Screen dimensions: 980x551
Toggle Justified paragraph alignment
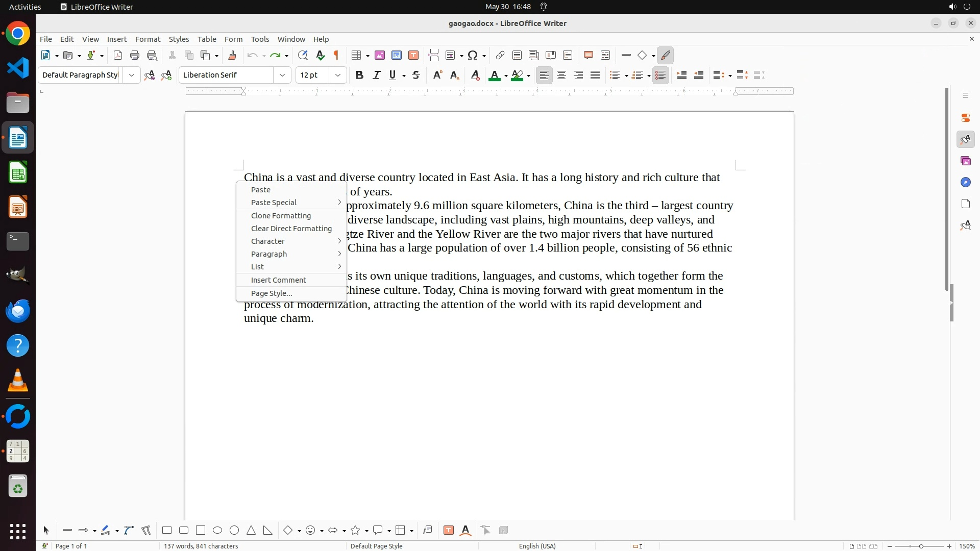click(x=595, y=76)
